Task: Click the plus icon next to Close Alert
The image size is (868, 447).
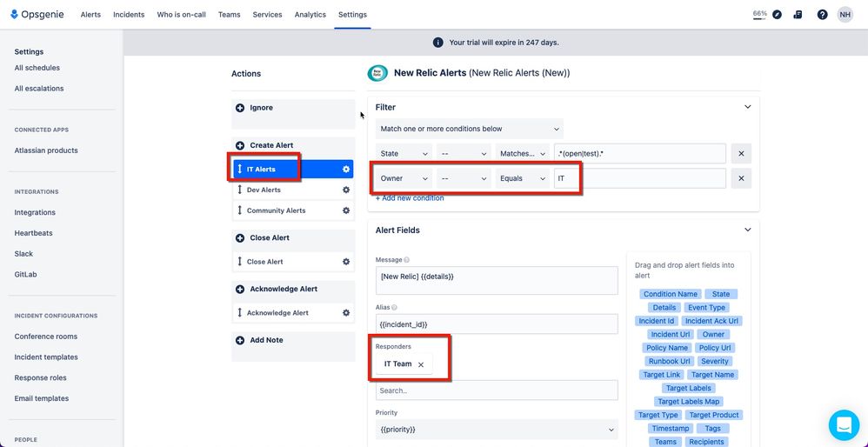Action: coord(240,238)
